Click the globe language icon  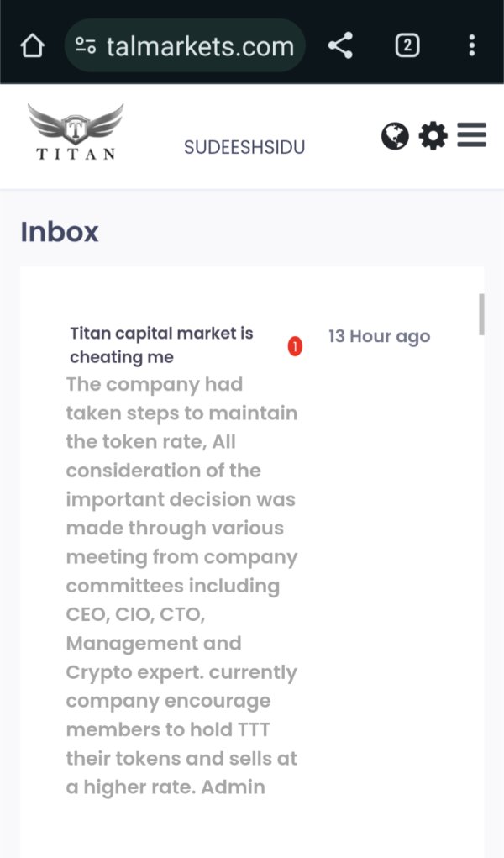pyautogui.click(x=395, y=135)
